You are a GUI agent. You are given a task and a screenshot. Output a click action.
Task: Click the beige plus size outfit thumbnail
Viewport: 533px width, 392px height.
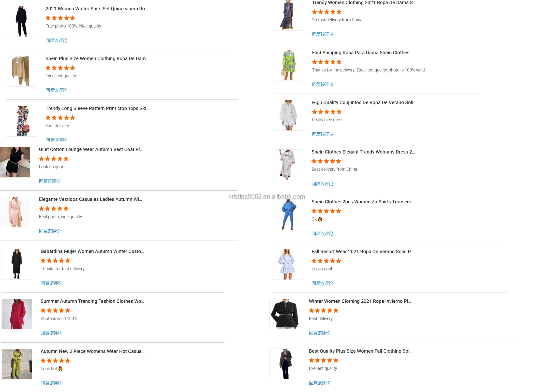pyautogui.click(x=21, y=71)
